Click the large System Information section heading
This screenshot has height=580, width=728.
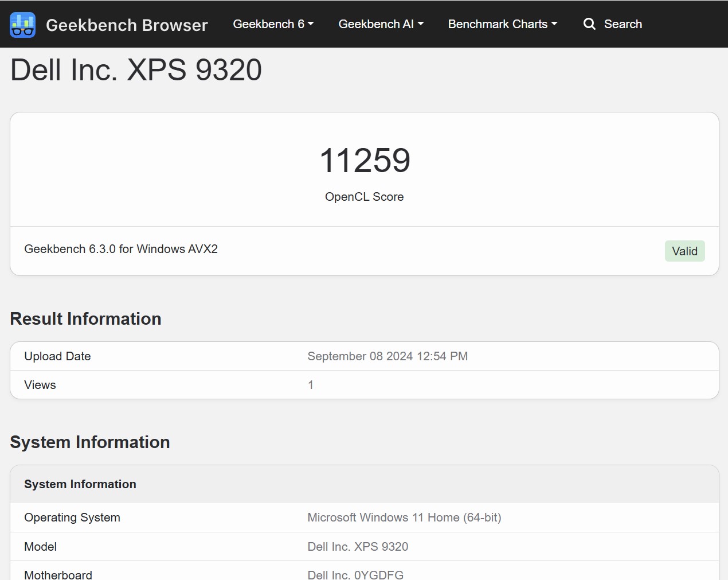click(x=90, y=442)
